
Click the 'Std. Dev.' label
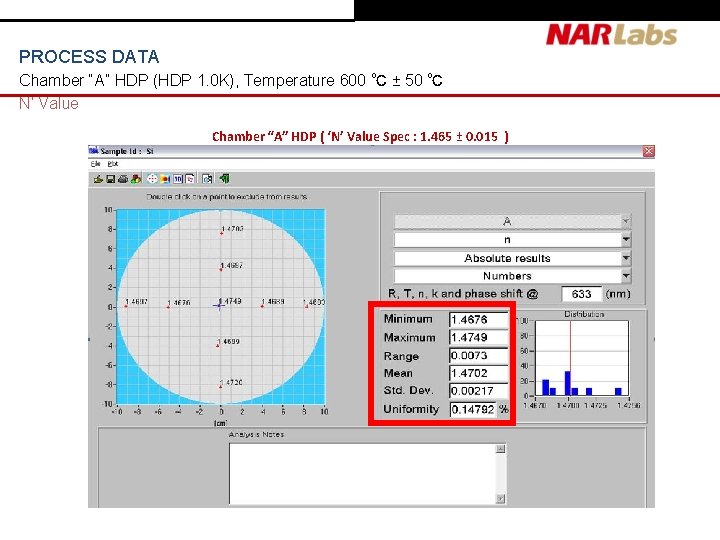[x=409, y=391]
